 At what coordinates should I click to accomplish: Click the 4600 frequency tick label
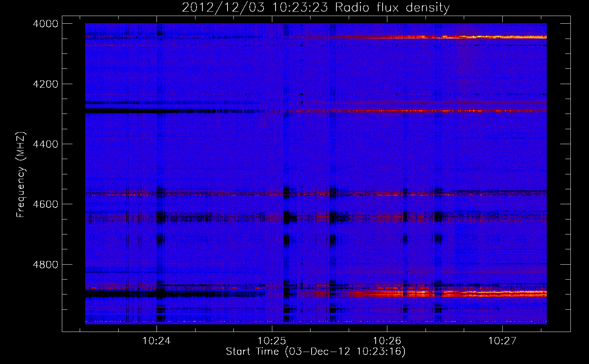(46, 204)
